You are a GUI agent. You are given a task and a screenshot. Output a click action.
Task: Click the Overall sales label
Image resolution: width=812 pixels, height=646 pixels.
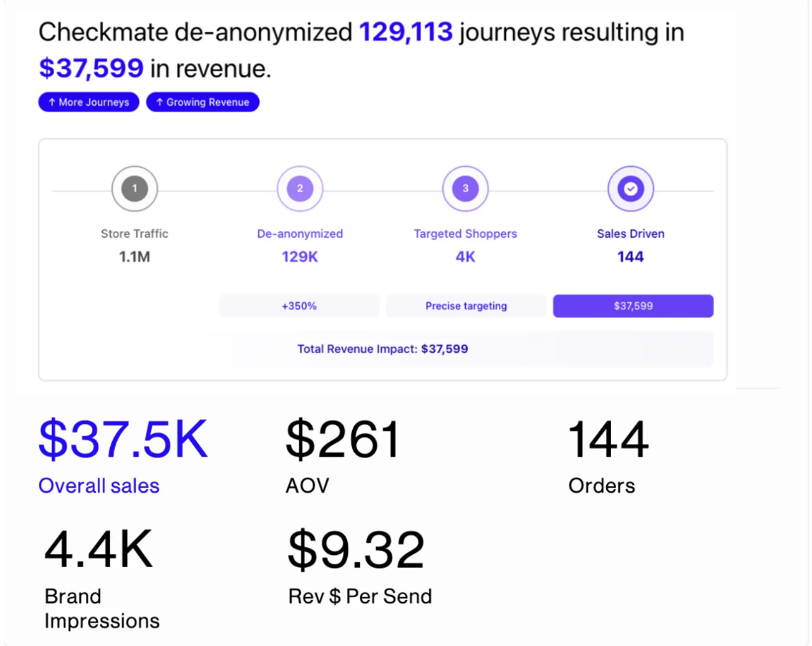[x=99, y=486]
